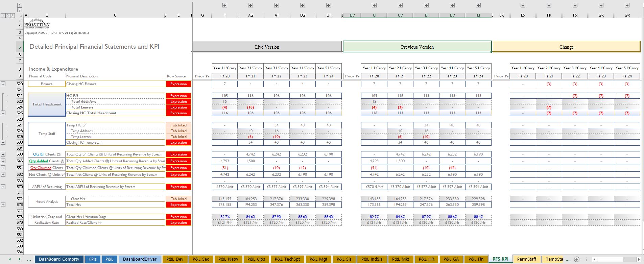Open the Qty Added hyperlink
Viewport: 644px width, 264px height.
(x=38, y=161)
